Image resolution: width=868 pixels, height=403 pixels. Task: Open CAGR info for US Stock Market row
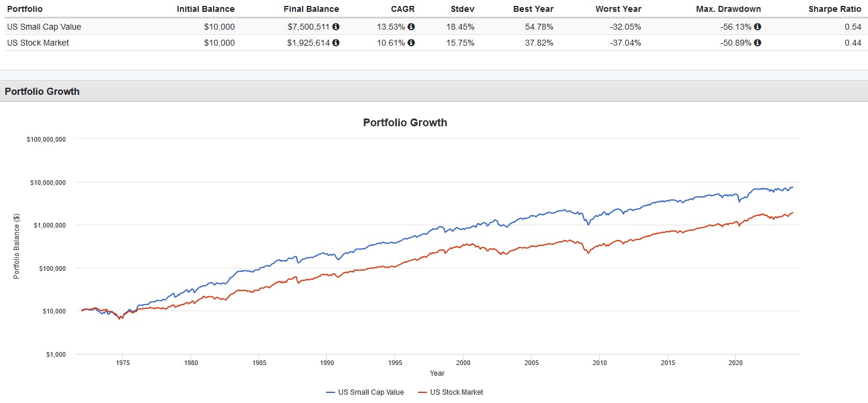click(411, 43)
